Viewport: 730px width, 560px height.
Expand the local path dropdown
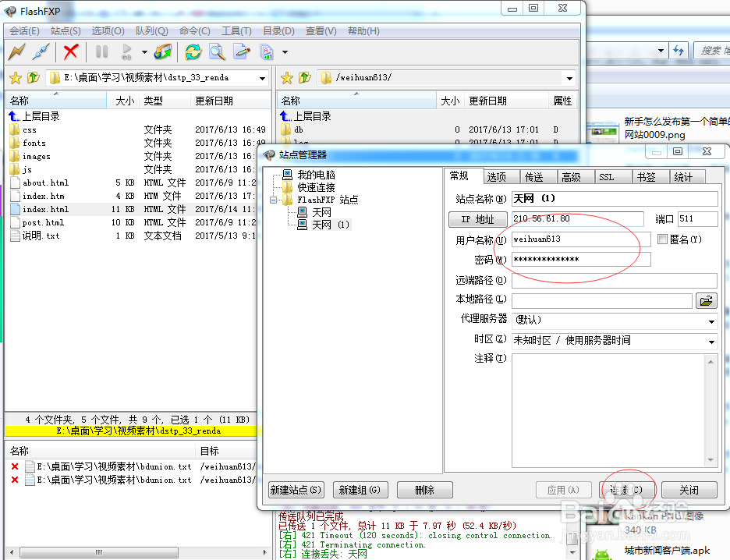pyautogui.click(x=263, y=78)
